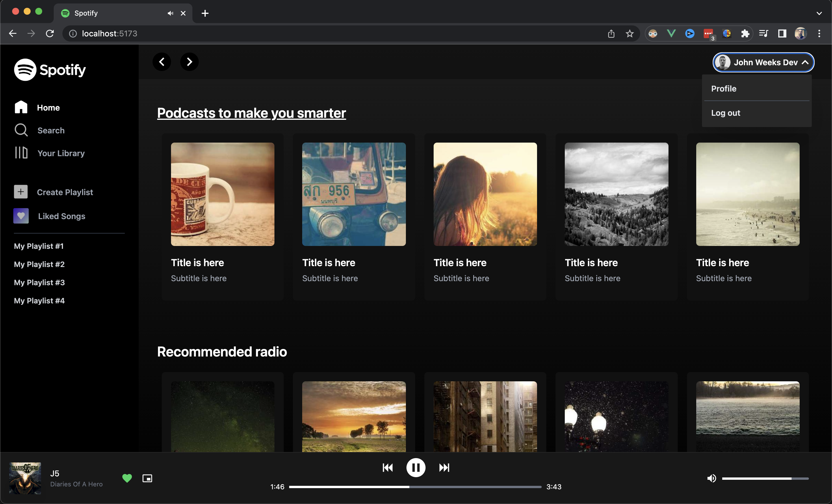Image resolution: width=832 pixels, height=504 pixels.
Task: Click the Create Playlist plus icon
Action: pos(21,192)
